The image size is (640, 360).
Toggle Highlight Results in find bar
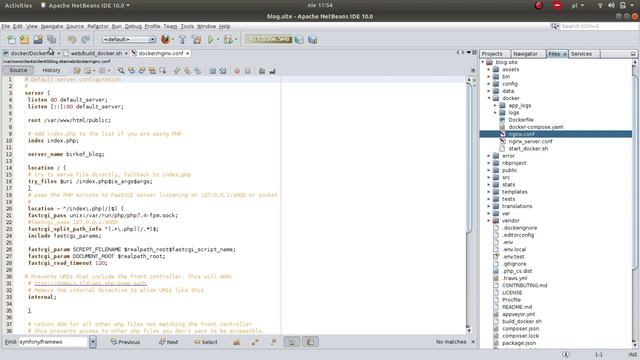click(291, 342)
